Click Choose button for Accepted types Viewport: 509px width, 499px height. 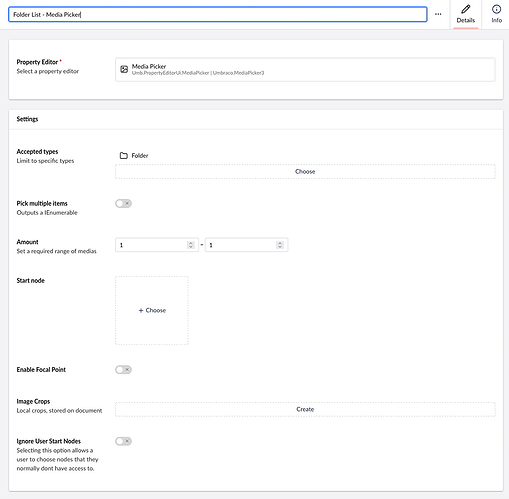tap(305, 172)
